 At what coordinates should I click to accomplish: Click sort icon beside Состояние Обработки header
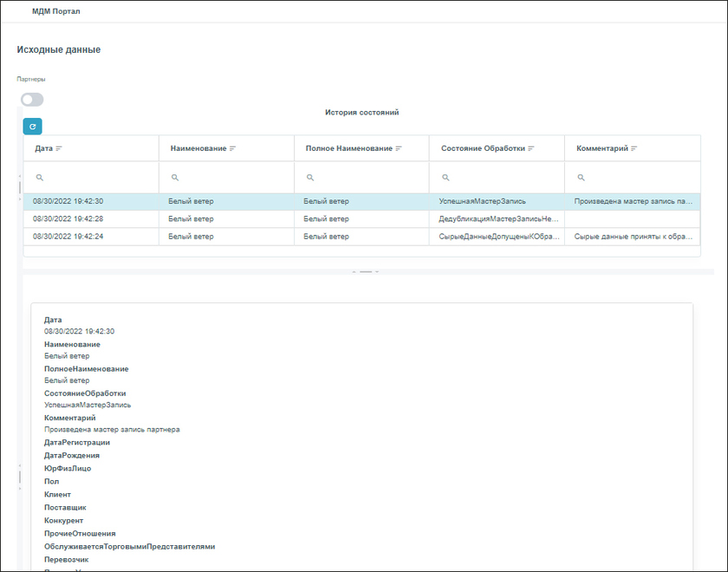point(531,149)
